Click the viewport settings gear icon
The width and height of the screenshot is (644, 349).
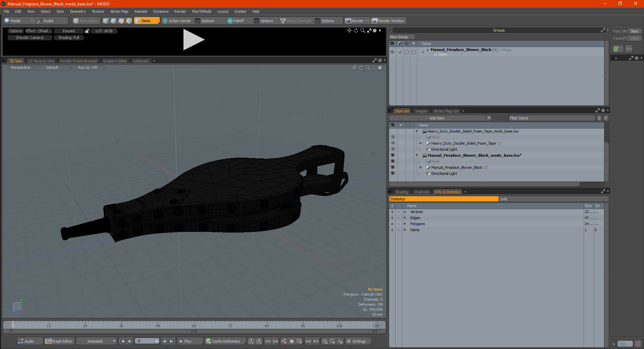380,68
